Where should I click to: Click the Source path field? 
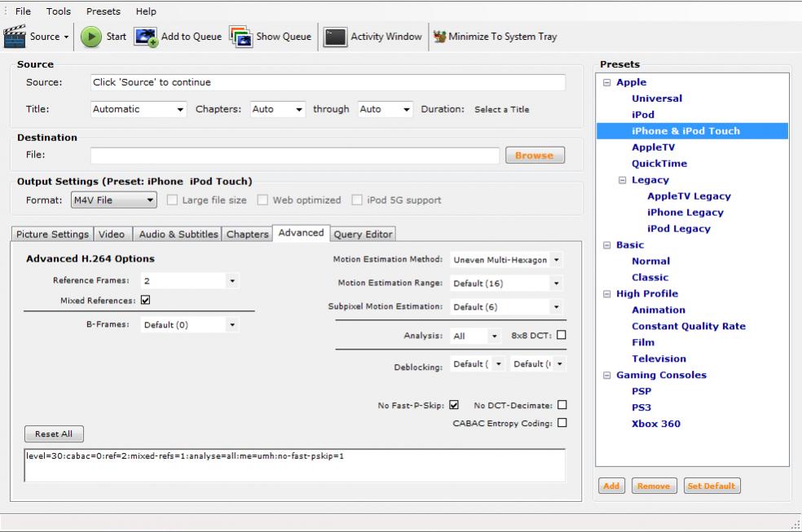coord(328,82)
